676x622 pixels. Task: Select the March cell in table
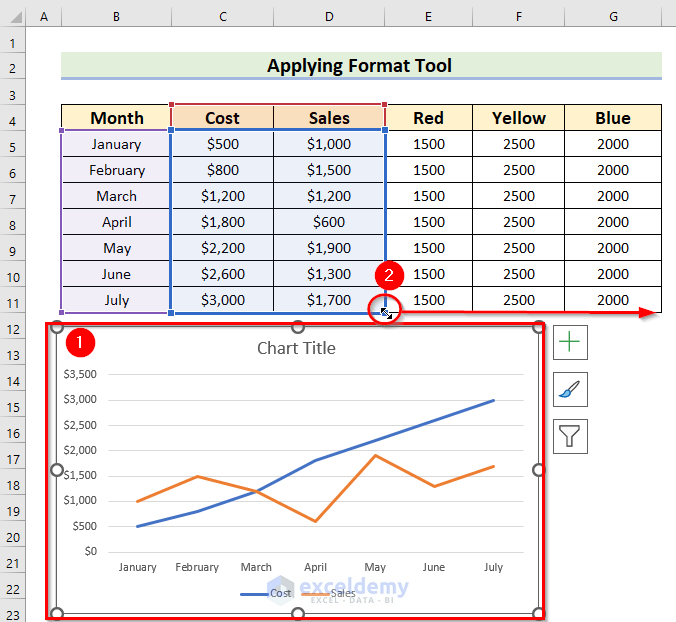point(116,196)
